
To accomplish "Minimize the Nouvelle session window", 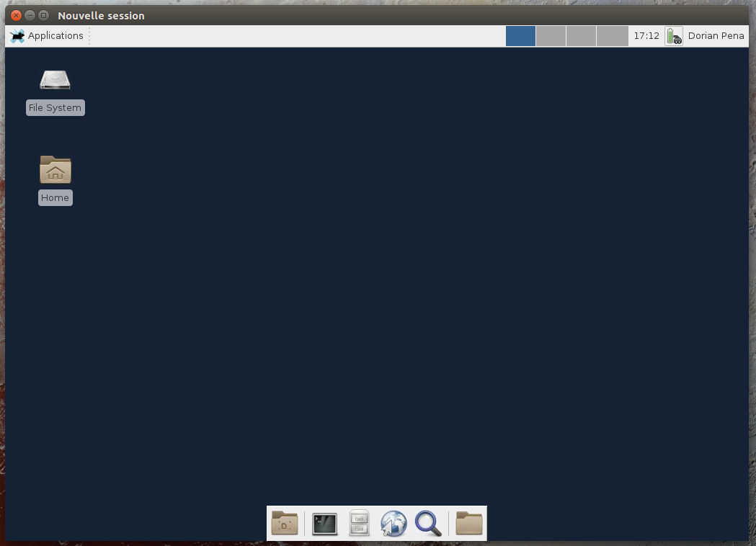I will tap(30, 14).
